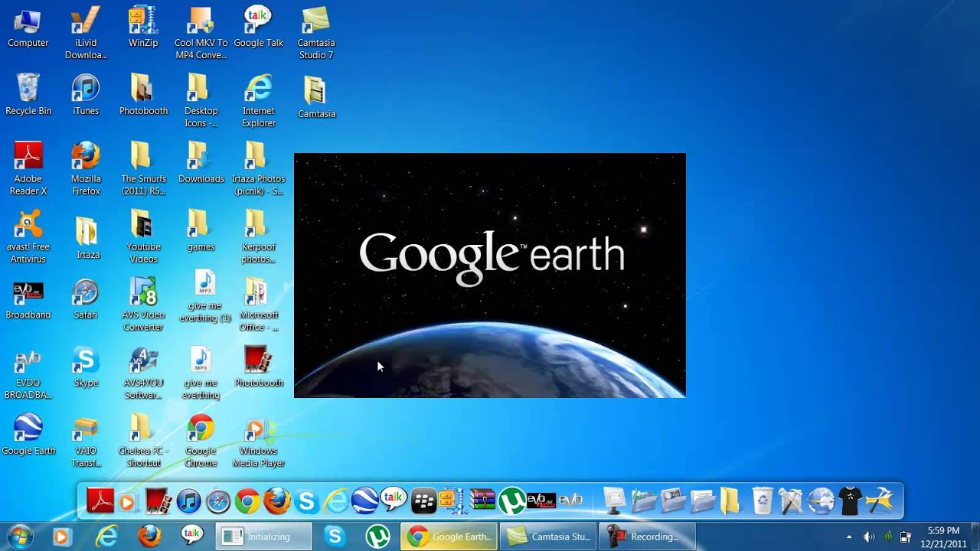The height and width of the screenshot is (551, 980).
Task: Open the Recycle Bin on the desktop
Action: [28, 96]
